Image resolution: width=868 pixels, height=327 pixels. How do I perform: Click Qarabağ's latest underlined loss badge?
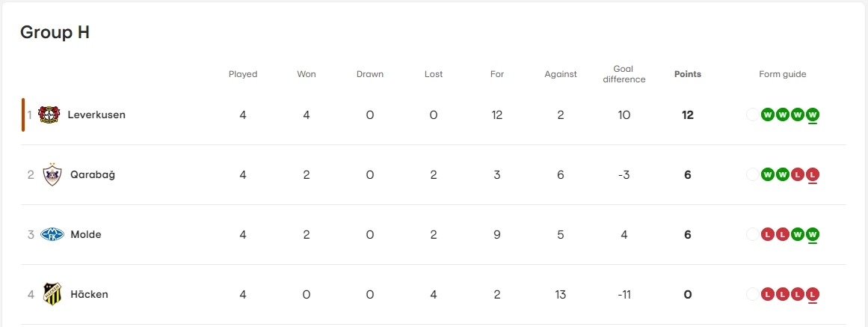(x=813, y=174)
